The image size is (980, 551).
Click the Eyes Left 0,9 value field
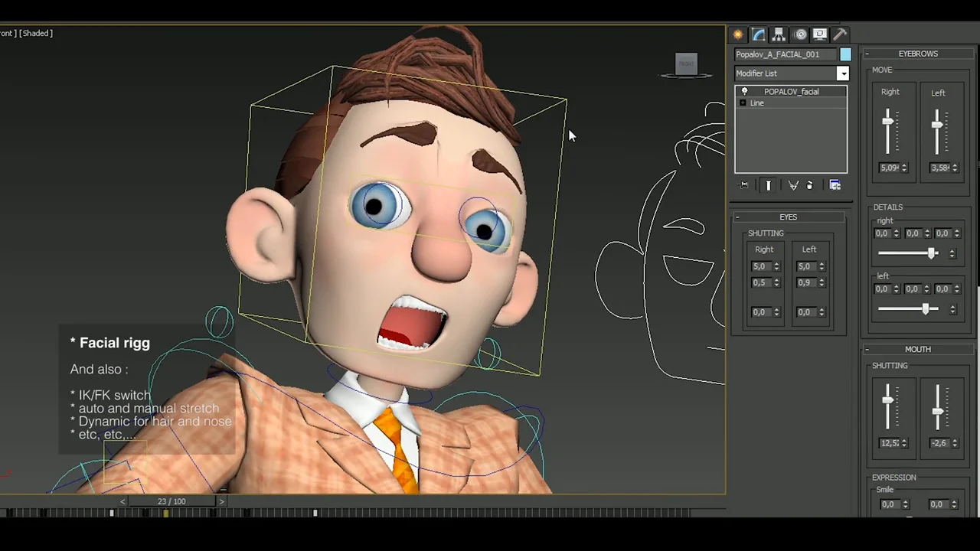click(x=807, y=283)
